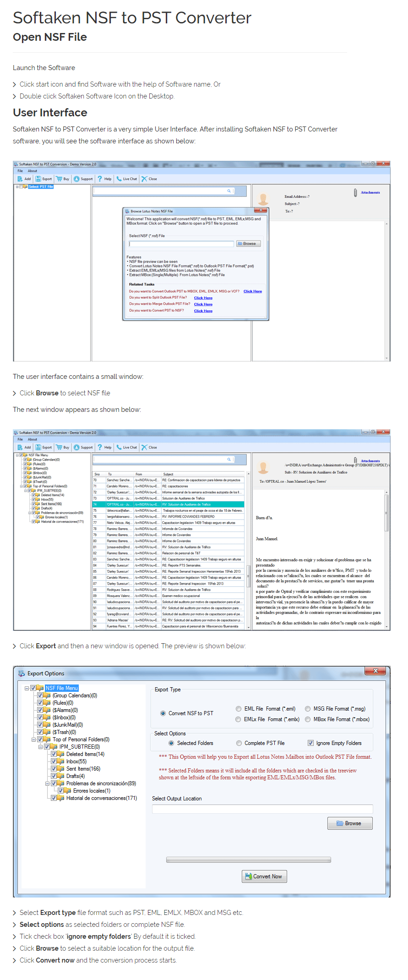This screenshot has height=980, width=408.
Task: Click the contact avatar icon in the second screenshot
Action: click(263, 467)
